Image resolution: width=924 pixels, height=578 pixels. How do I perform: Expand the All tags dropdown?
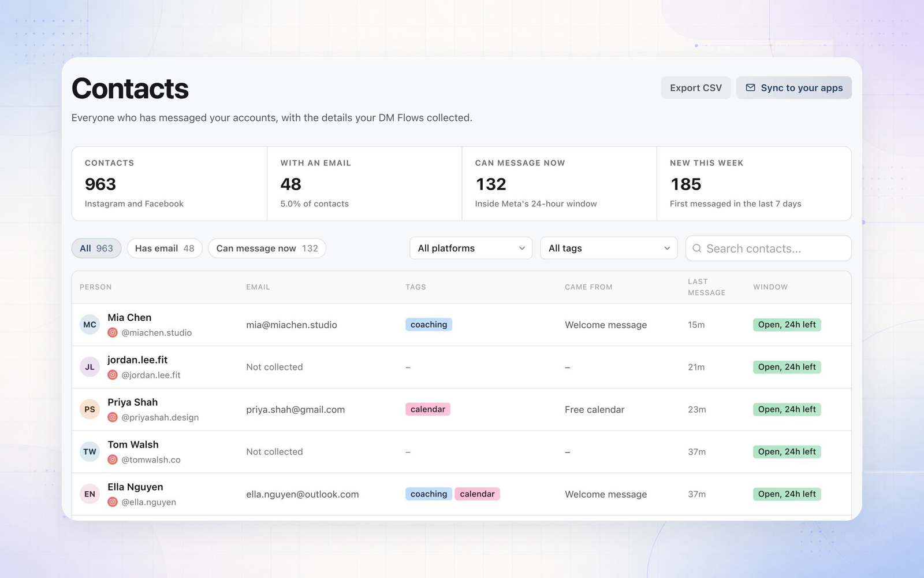pyautogui.click(x=609, y=249)
